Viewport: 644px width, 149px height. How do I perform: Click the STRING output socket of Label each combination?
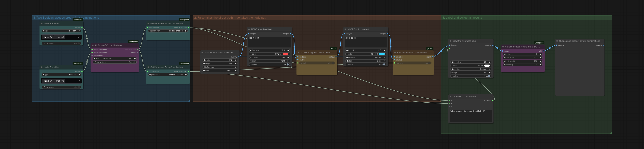[492, 101]
